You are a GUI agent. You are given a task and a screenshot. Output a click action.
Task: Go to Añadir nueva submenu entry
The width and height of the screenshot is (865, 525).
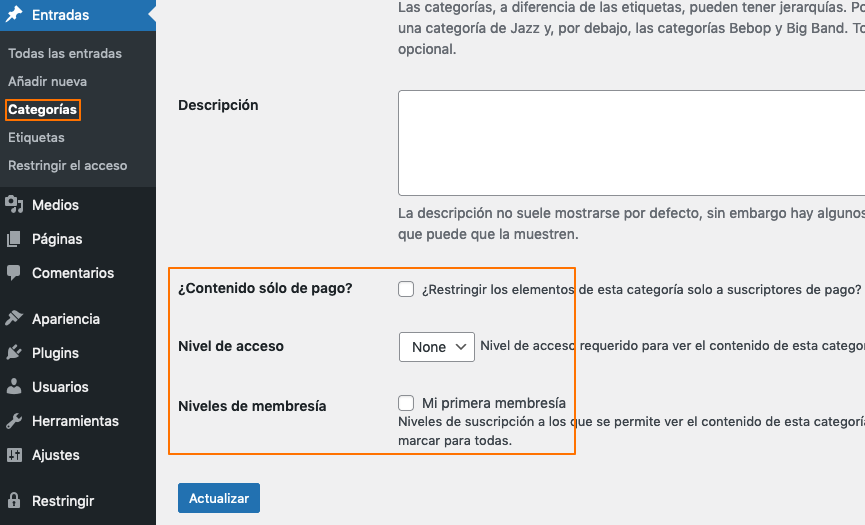click(x=47, y=81)
